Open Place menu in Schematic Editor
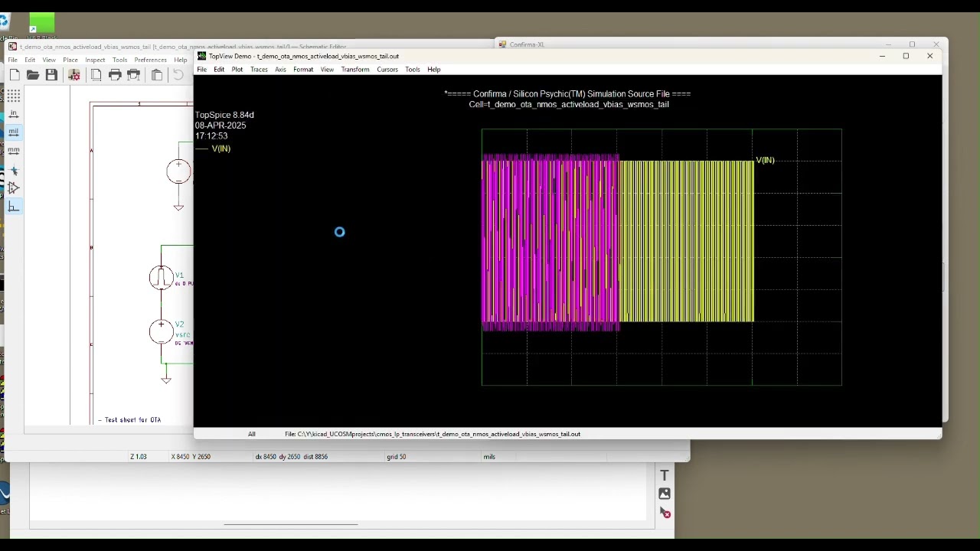 [70, 60]
